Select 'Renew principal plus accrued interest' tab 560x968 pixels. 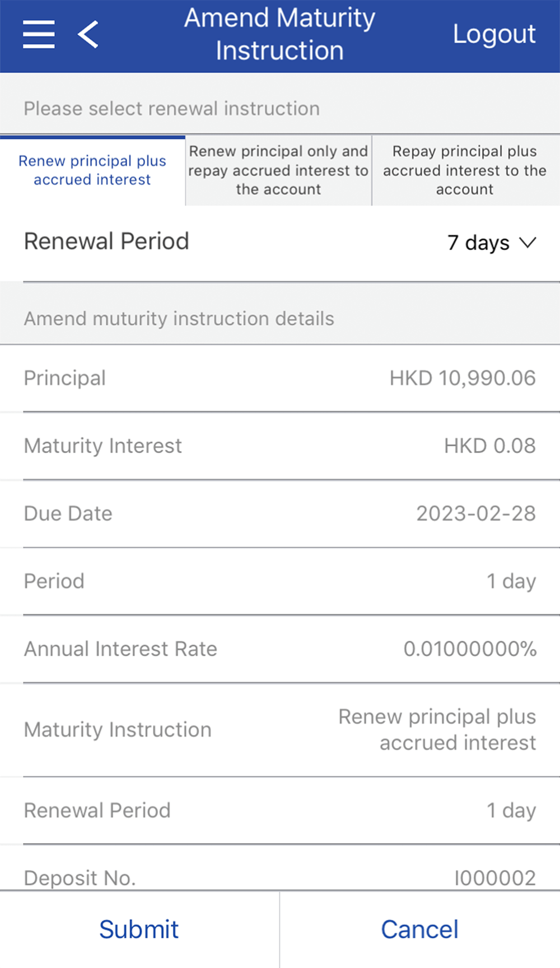point(92,170)
